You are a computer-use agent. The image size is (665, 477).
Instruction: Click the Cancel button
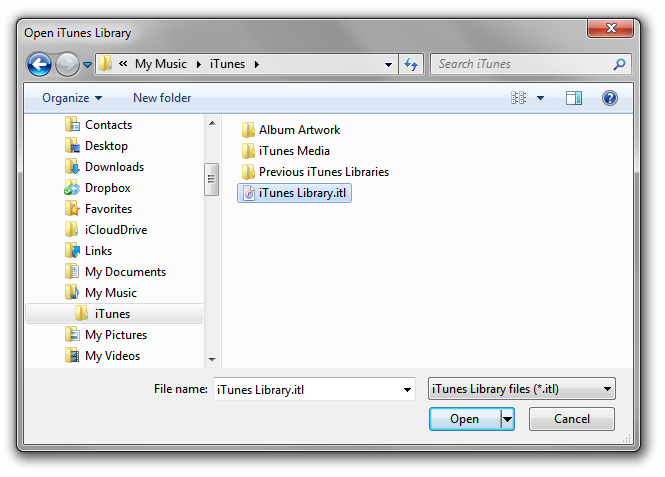click(572, 419)
